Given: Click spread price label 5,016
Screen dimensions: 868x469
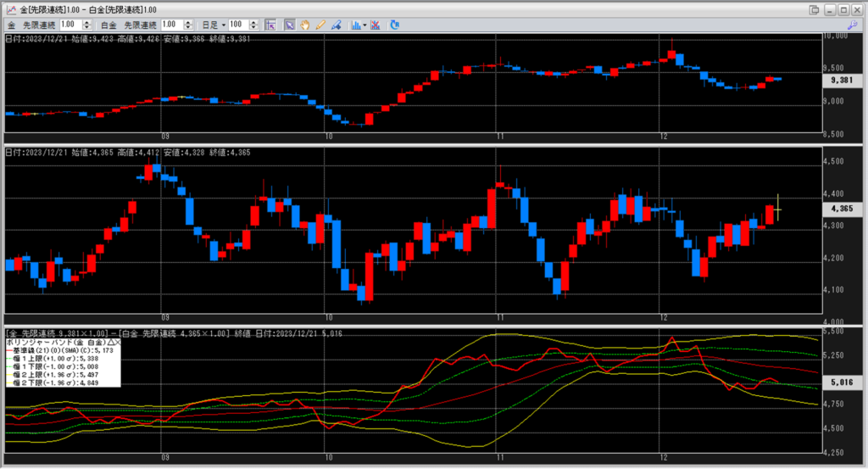Looking at the screenshot, I should coord(842,382).
